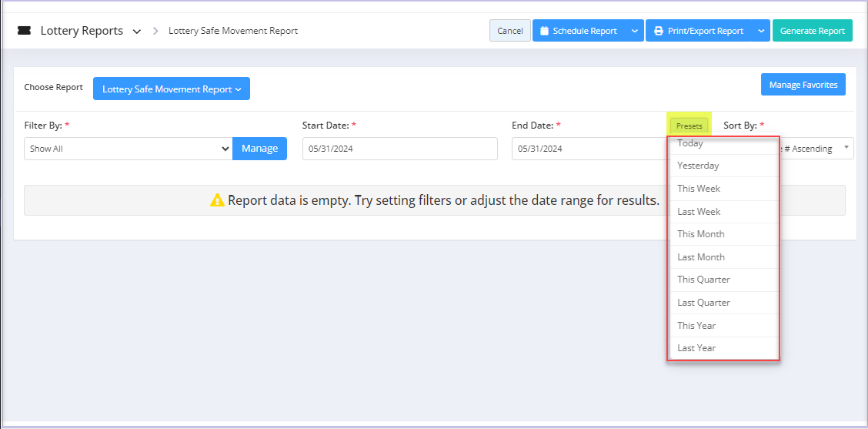
Task: Click the Start Date input field
Action: [x=399, y=149]
